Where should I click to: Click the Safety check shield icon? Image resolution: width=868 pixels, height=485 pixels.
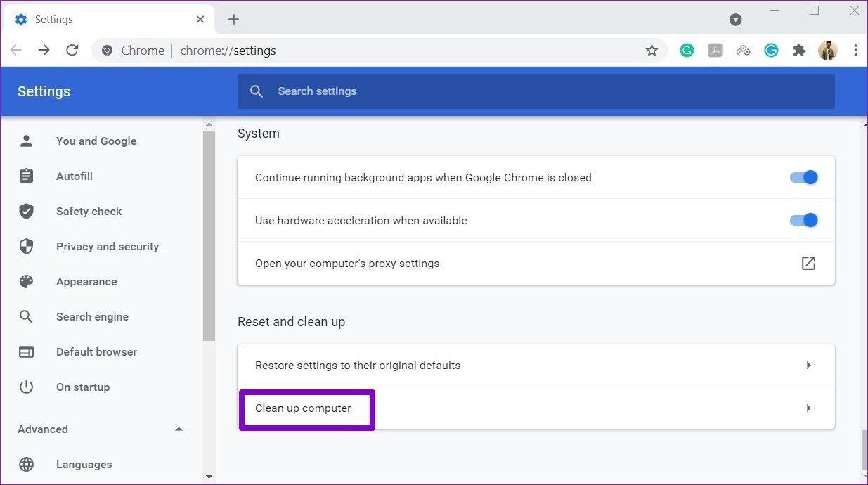27,211
